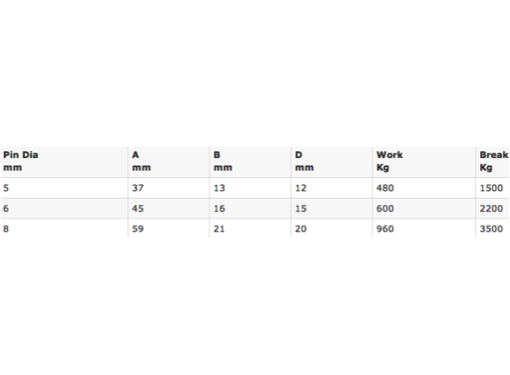Click the D value 15
Viewport: 510px width, 375px height.
(301, 209)
